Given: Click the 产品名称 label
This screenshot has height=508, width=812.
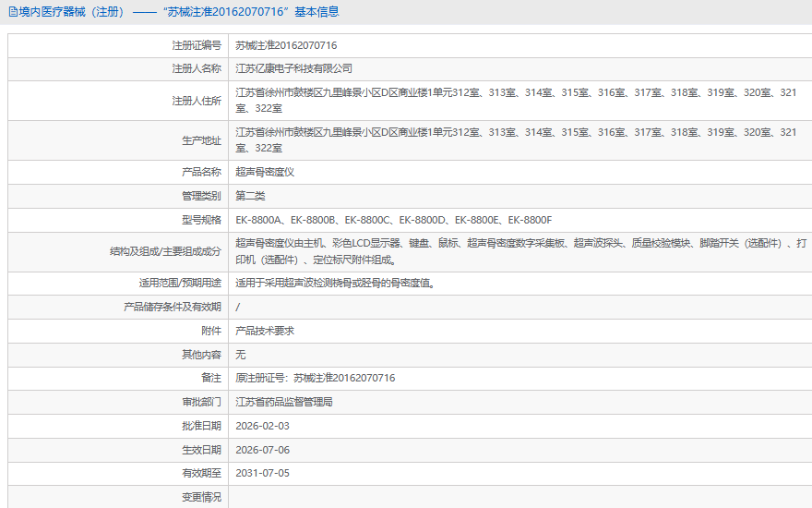Looking at the screenshot, I should click(201, 172).
